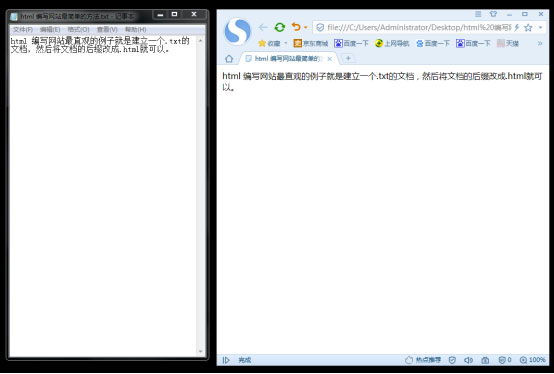Click the lightning speed-mode icon in address bar
This screenshot has width=554, height=374.
[x=517, y=28]
